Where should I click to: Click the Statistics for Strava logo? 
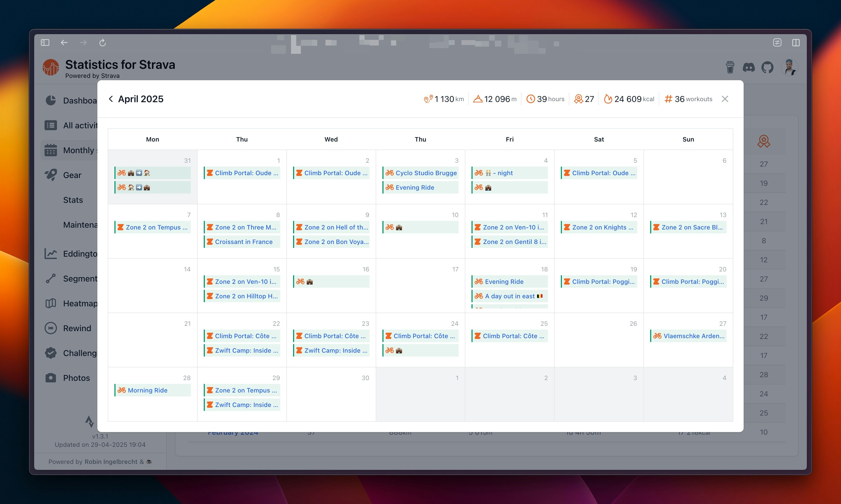[x=51, y=67]
